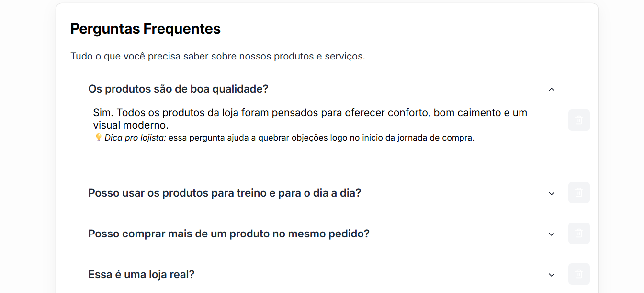Remove the "Posso comprar mais de um produto" question

click(579, 234)
